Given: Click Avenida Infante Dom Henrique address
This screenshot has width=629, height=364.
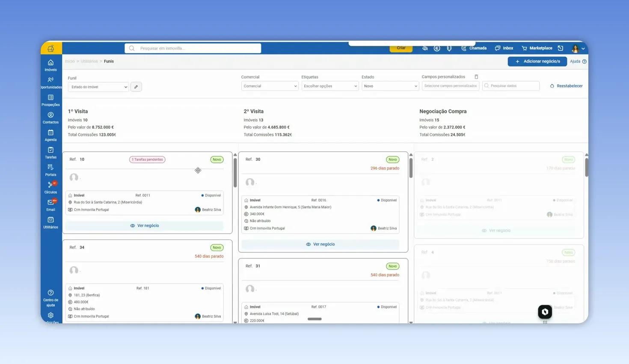Looking at the screenshot, I should coord(291,207).
